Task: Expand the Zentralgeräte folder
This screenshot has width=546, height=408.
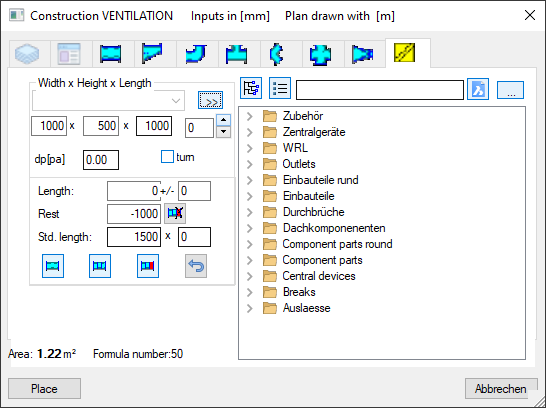Action: coord(250,132)
